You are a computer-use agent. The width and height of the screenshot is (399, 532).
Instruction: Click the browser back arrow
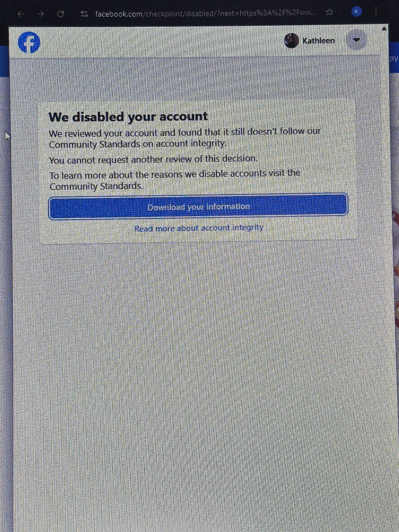click(x=21, y=14)
